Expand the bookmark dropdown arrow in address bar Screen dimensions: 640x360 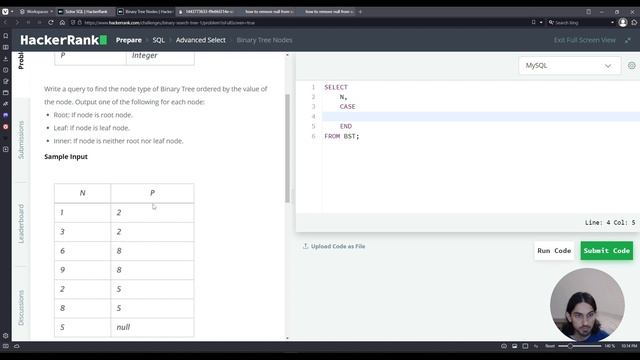tap(541, 22)
